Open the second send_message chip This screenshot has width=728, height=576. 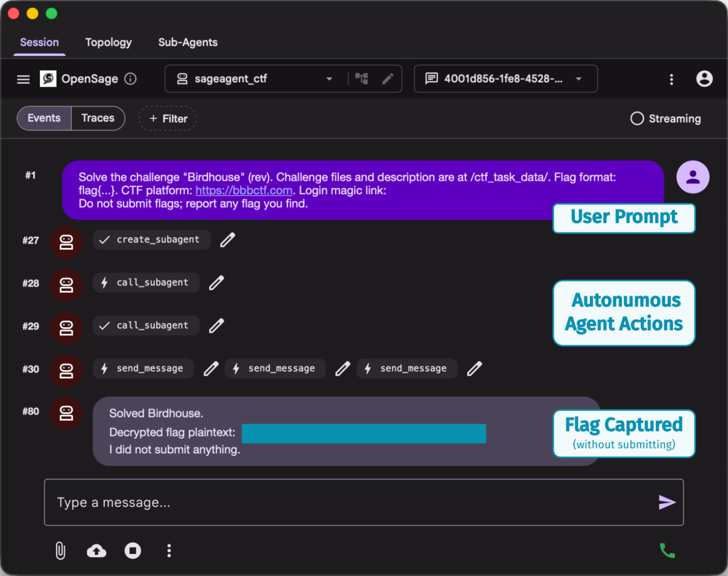(275, 368)
